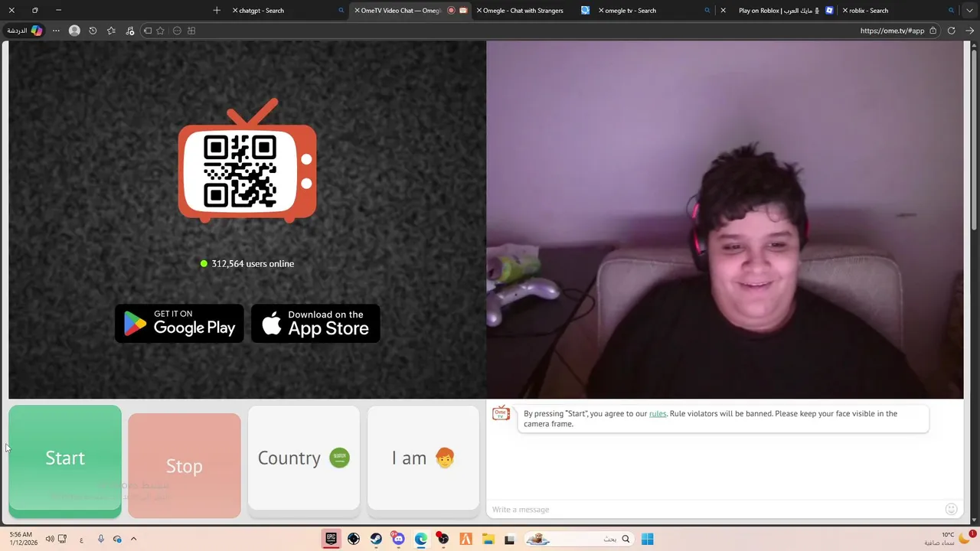Open the emoji picker in chat box
The image size is (980, 551).
(952, 509)
